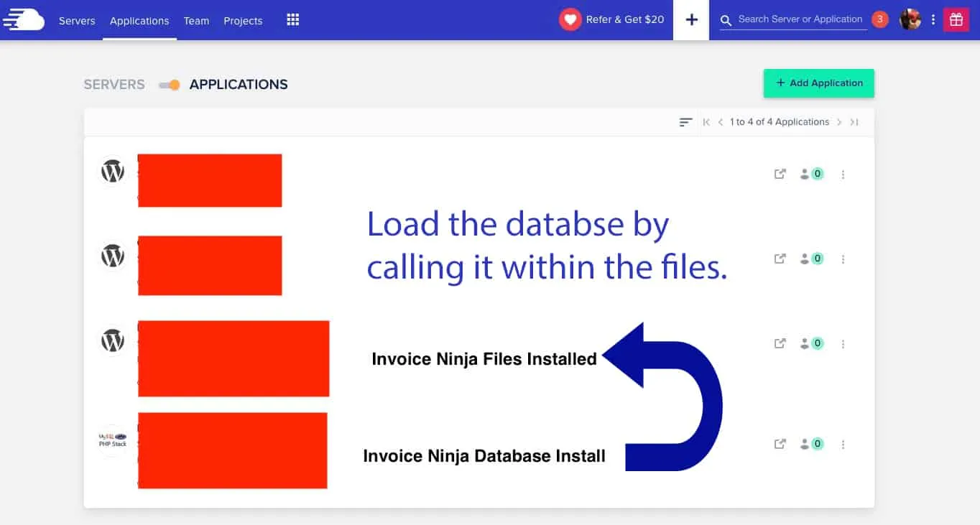The image size is (980, 525).
Task: Click the search magnifier icon
Action: point(726,20)
